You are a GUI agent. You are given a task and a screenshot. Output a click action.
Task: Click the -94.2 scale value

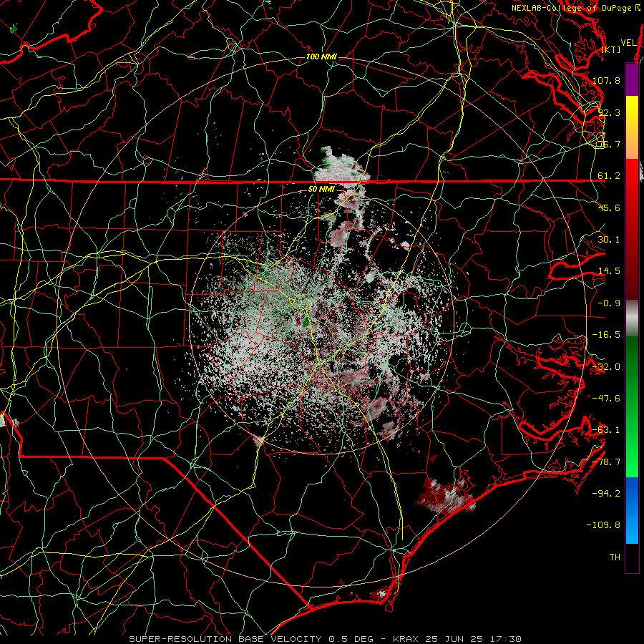coord(606,493)
